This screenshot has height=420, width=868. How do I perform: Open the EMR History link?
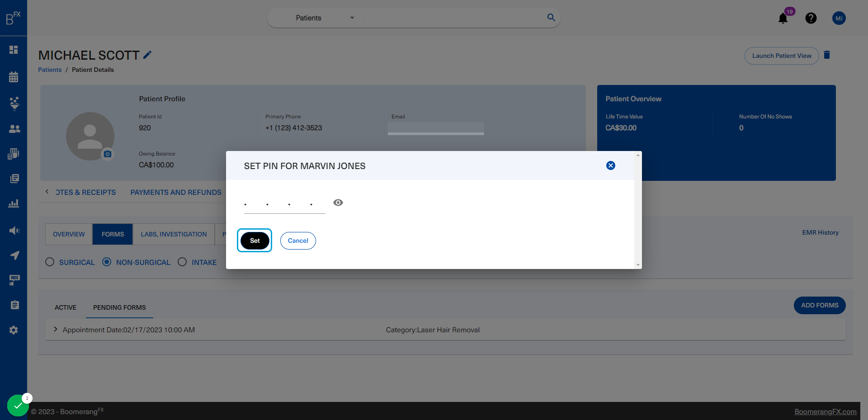pyautogui.click(x=820, y=232)
